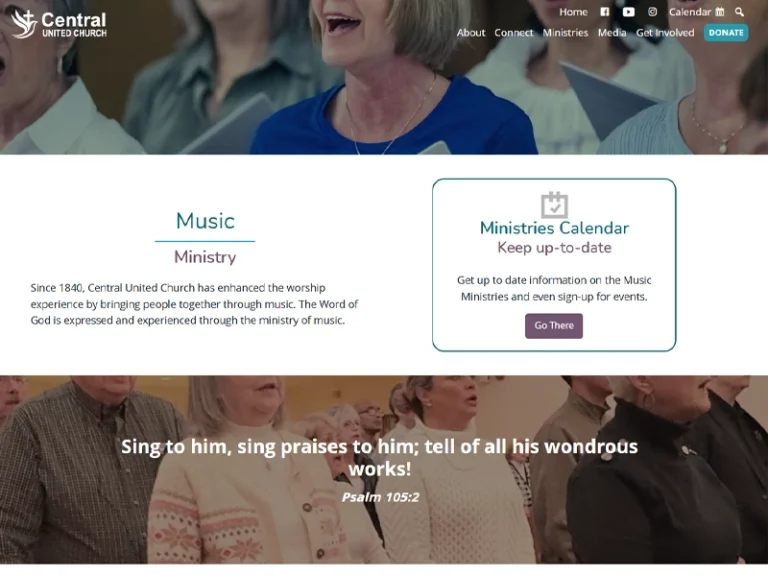This screenshot has width=768, height=576.
Task: Click the Music Ministry heading
Action: [x=205, y=238]
